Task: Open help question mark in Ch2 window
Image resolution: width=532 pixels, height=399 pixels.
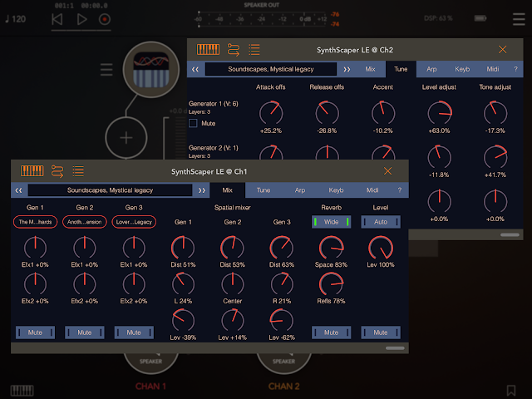Action: click(x=515, y=69)
